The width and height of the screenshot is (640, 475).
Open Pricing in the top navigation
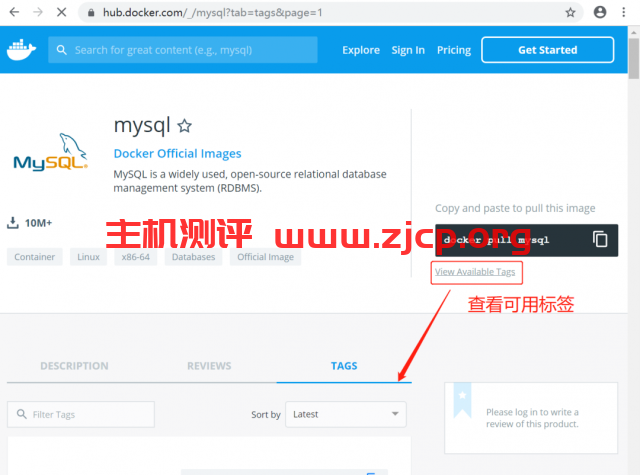pyautogui.click(x=454, y=50)
